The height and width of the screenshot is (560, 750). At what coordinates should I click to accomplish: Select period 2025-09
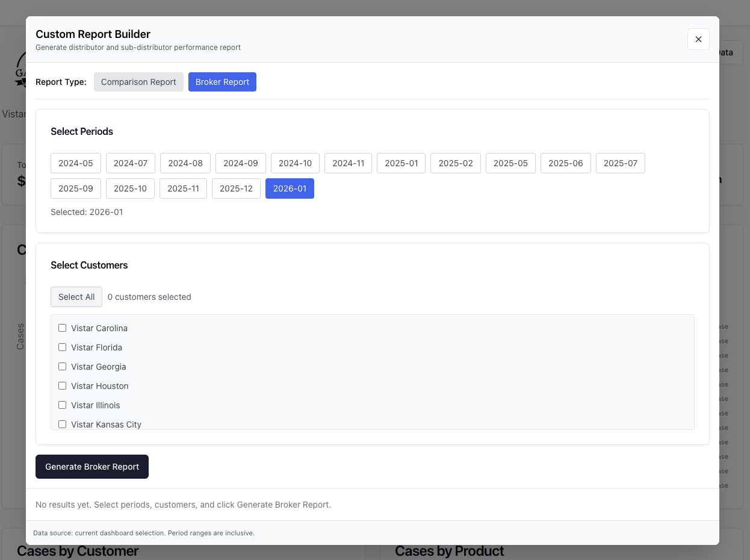pos(76,188)
